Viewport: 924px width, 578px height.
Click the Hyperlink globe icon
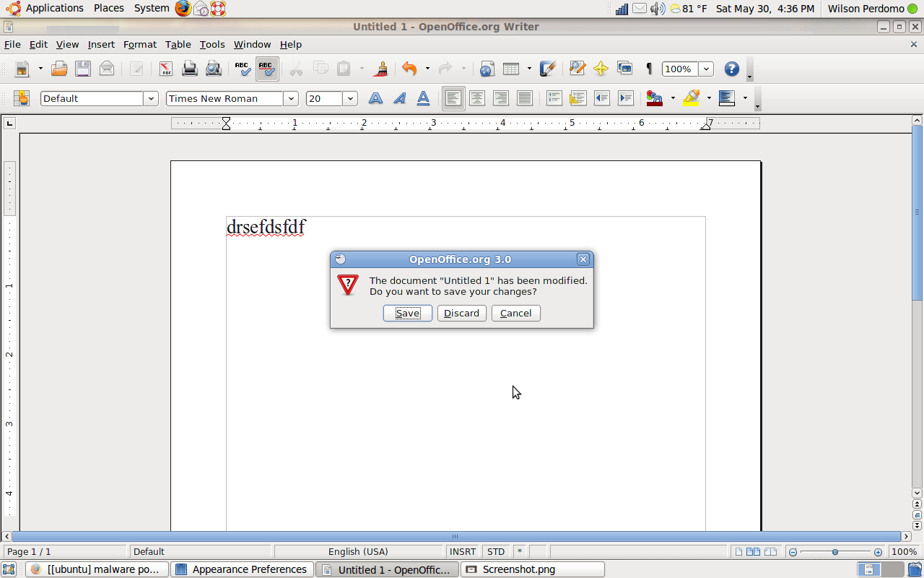point(487,69)
